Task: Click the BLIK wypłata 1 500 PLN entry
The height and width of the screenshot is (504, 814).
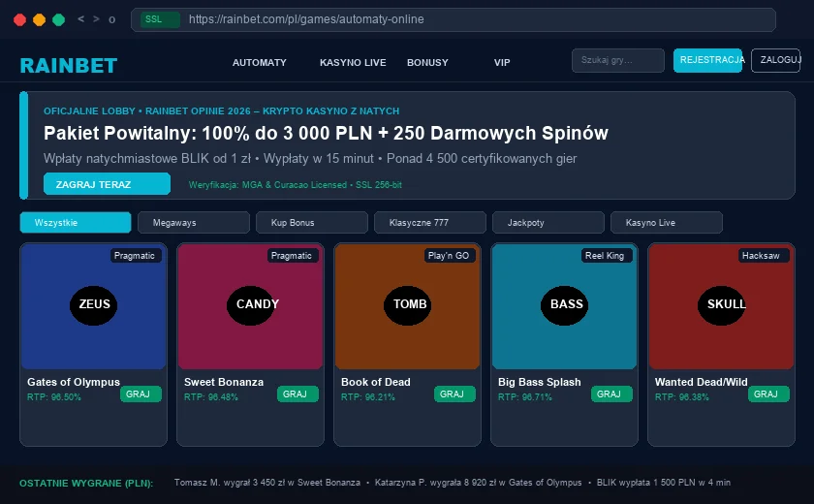Action: click(664, 483)
